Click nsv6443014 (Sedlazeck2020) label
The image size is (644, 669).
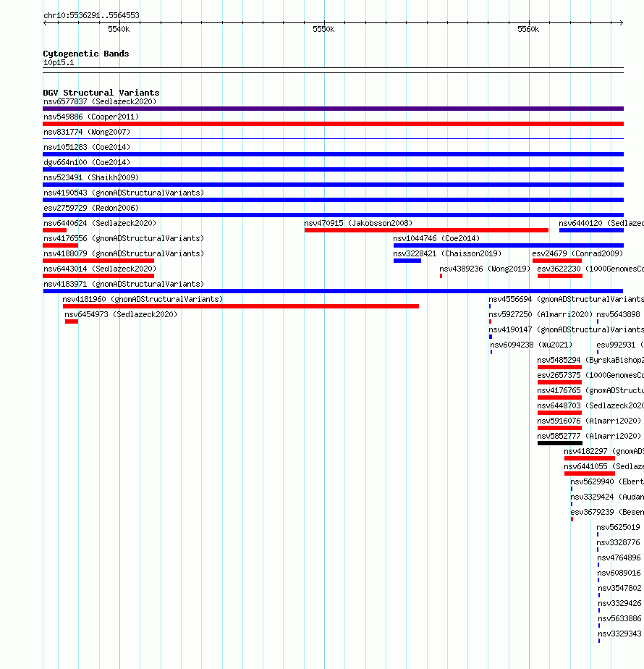pos(100,269)
